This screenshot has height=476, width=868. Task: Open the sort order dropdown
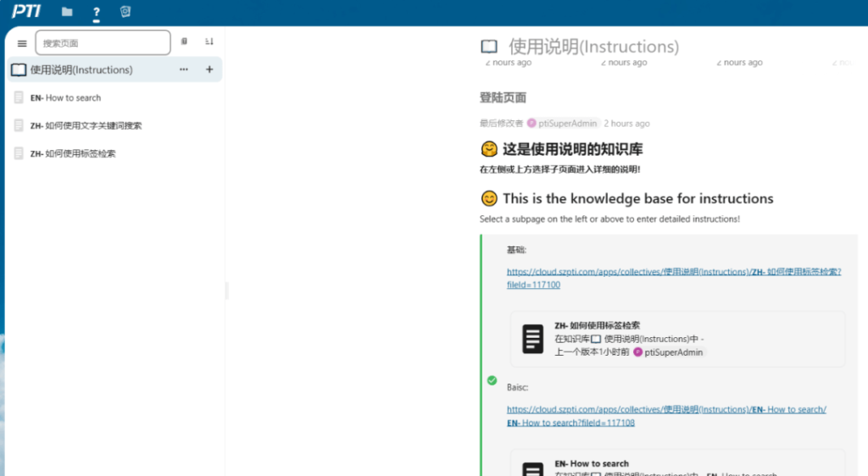point(209,42)
